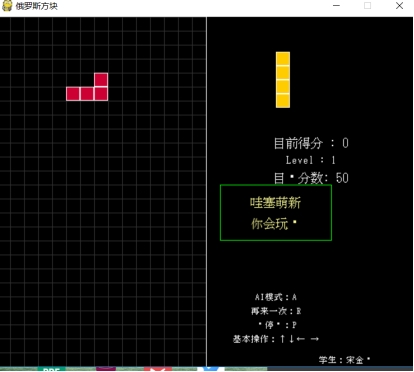Click the AI模式 : A hint text
Viewport: 414px width, 372px height.
276,297
